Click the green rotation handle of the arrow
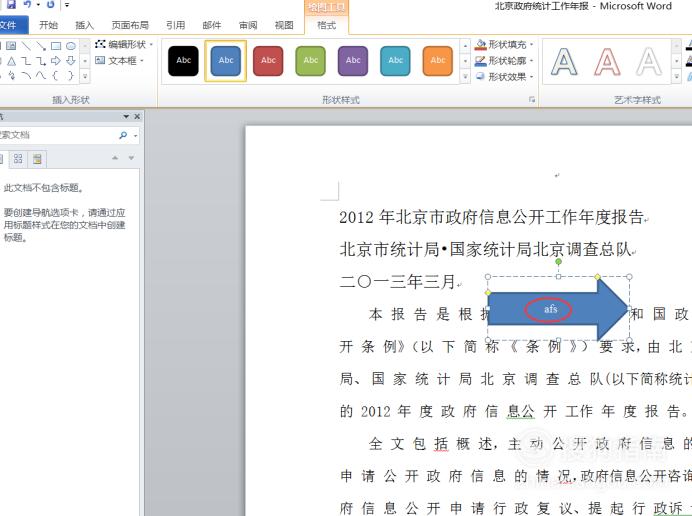The width and height of the screenshot is (692, 516). click(558, 262)
